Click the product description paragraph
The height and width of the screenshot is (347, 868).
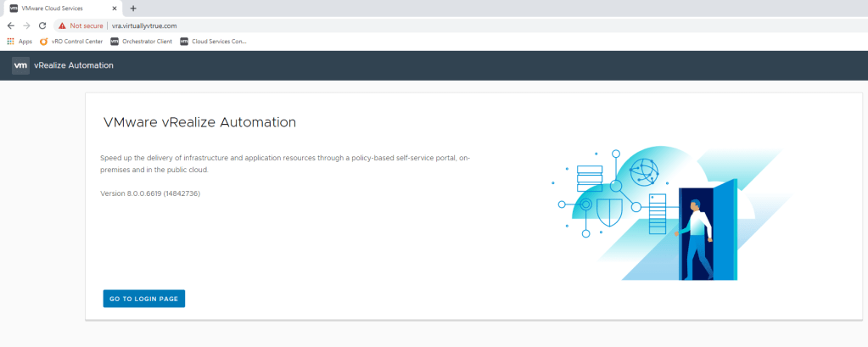pyautogui.click(x=284, y=164)
